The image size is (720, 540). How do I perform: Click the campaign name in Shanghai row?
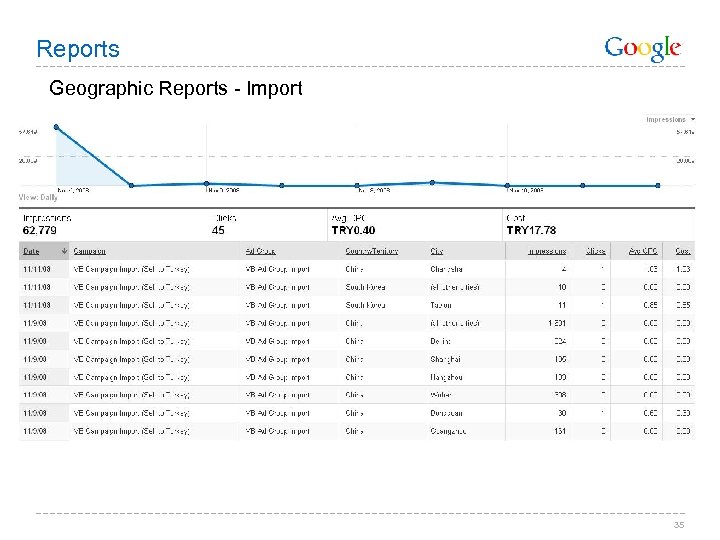[131, 359]
